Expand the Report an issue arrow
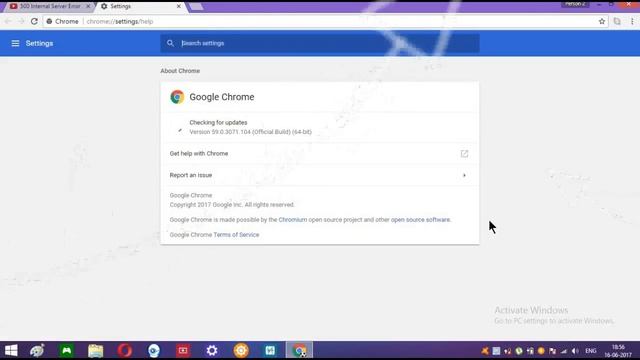Viewport: 640px width, 360px height. 464,175
